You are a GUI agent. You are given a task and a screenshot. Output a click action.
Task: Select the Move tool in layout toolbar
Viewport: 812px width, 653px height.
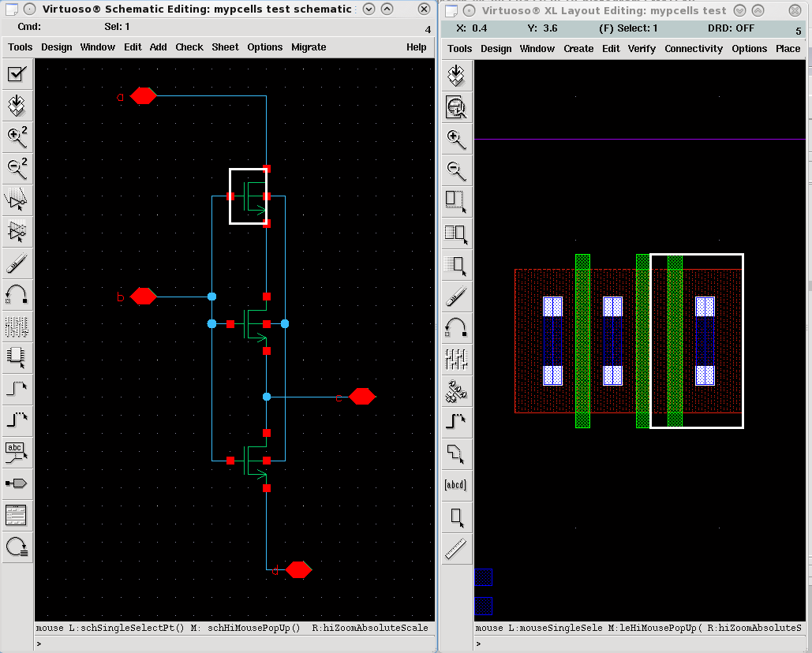point(456,265)
